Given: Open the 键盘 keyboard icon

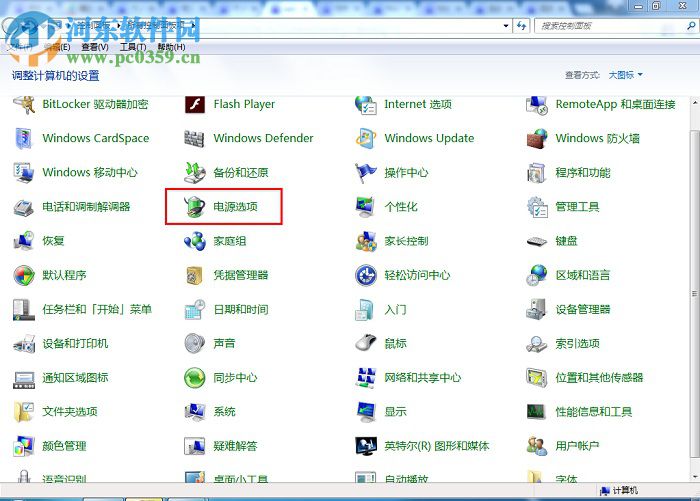Looking at the screenshot, I should tap(537, 242).
